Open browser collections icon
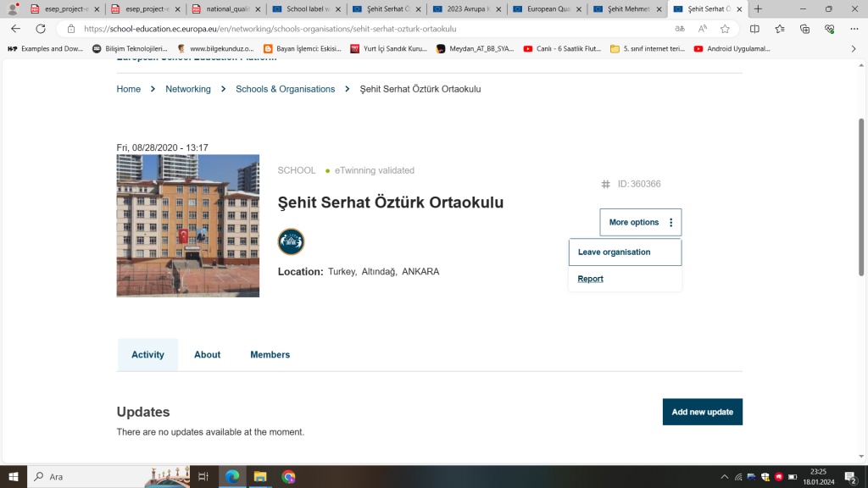Viewport: 868px width, 488px height. [805, 29]
